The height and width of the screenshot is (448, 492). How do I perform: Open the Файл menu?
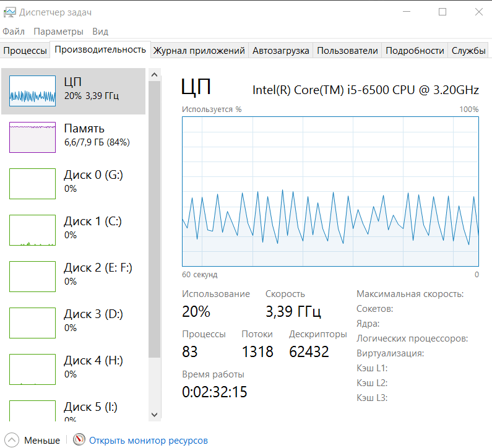14,32
